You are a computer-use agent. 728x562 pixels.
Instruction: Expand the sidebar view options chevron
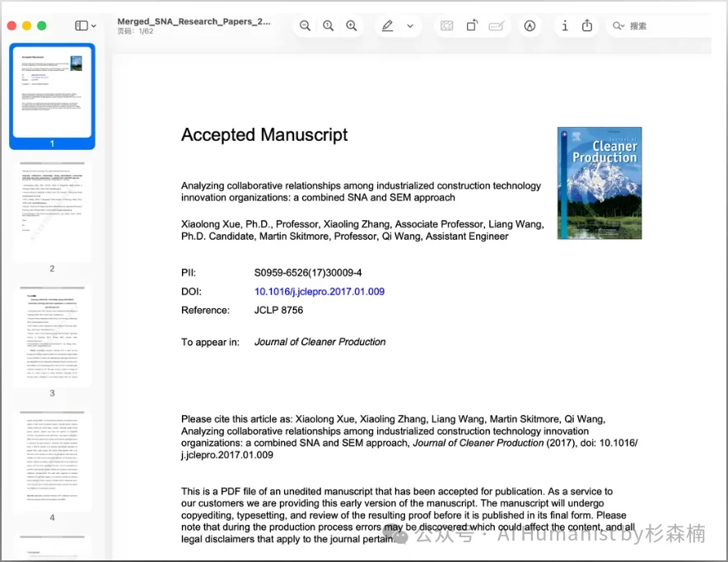coord(94,26)
